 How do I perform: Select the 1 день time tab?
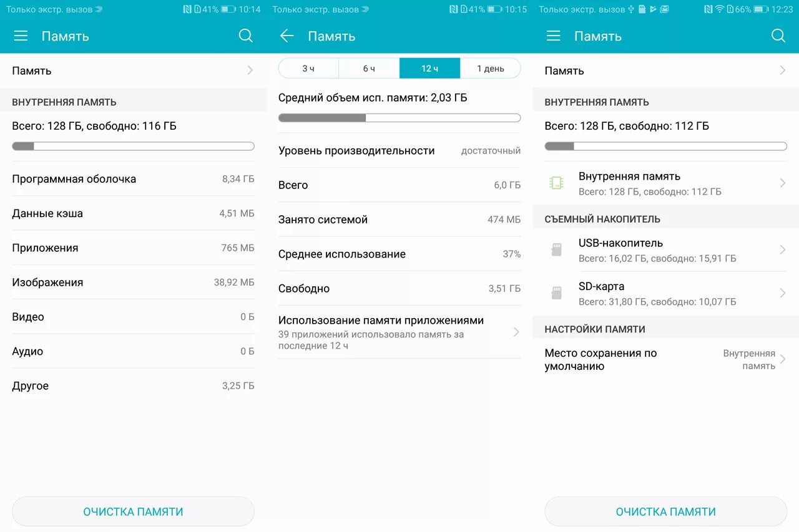click(x=490, y=68)
